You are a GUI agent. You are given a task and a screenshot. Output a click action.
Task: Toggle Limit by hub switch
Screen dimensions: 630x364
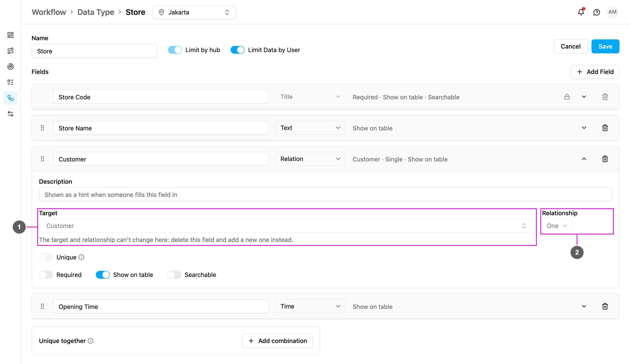(175, 50)
